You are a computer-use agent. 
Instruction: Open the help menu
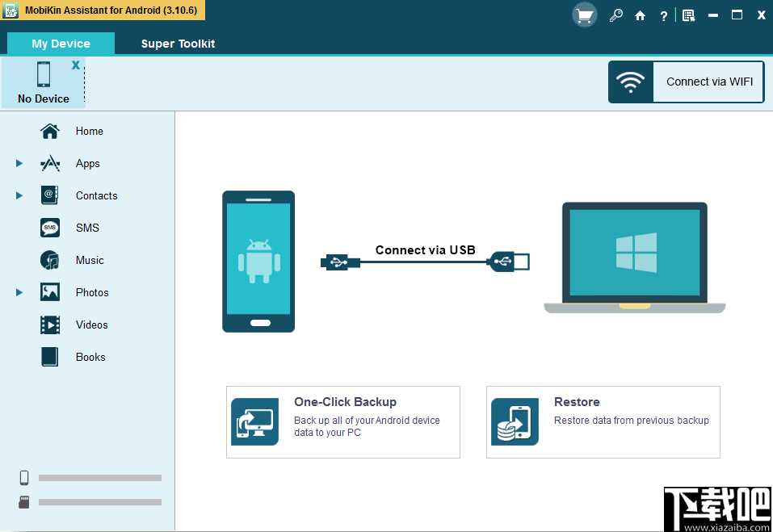(x=663, y=15)
